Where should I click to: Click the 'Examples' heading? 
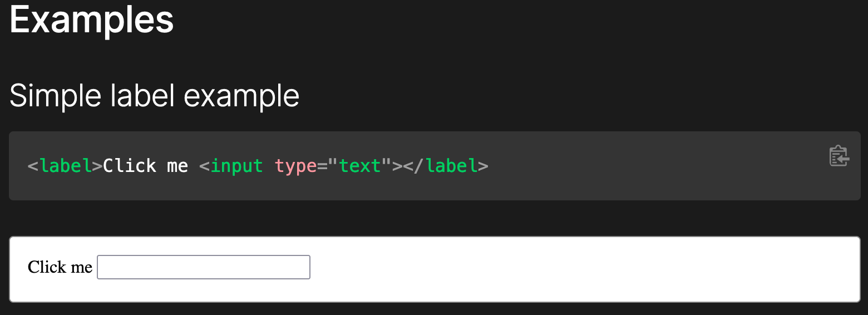pyautogui.click(x=92, y=21)
